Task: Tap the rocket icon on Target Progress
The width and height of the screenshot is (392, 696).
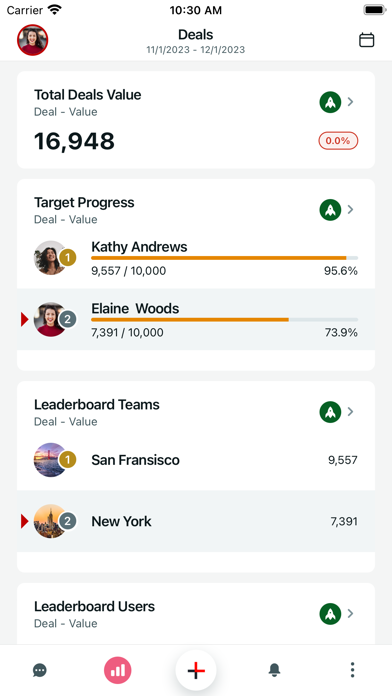Action: coord(330,210)
